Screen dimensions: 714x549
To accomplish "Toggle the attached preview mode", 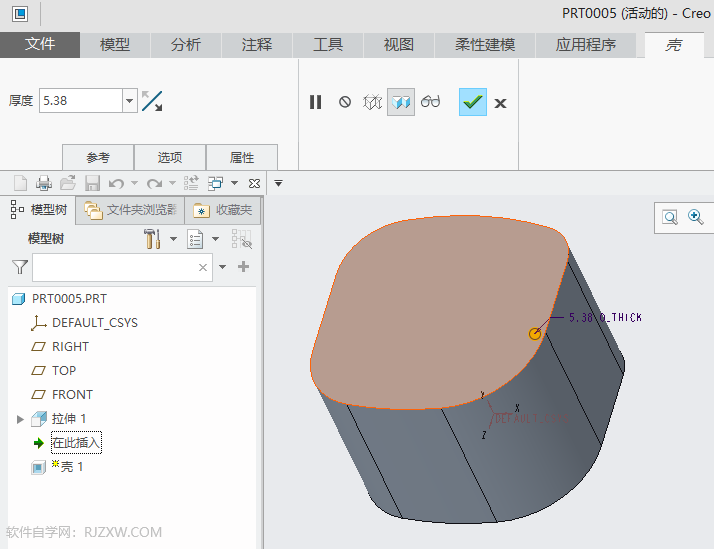I will pos(401,102).
